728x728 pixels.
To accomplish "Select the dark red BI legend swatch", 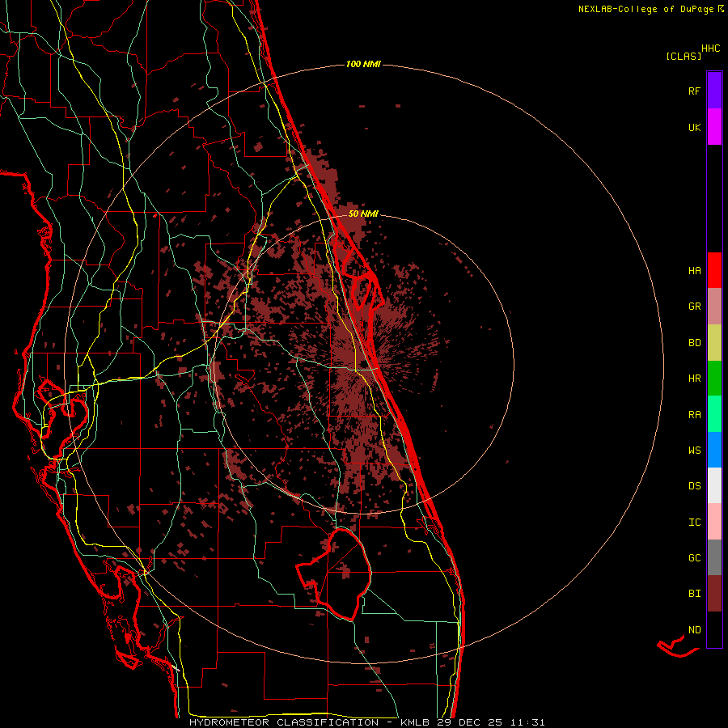I will pyautogui.click(x=714, y=593).
